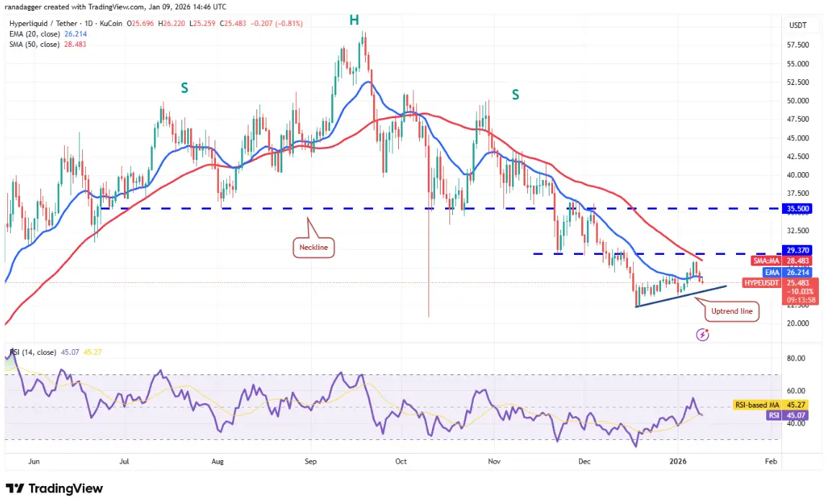This screenshot has width=826, height=504.
Task: Click the HYPEUSDT 25.483 price label
Action: pyautogui.click(x=780, y=283)
